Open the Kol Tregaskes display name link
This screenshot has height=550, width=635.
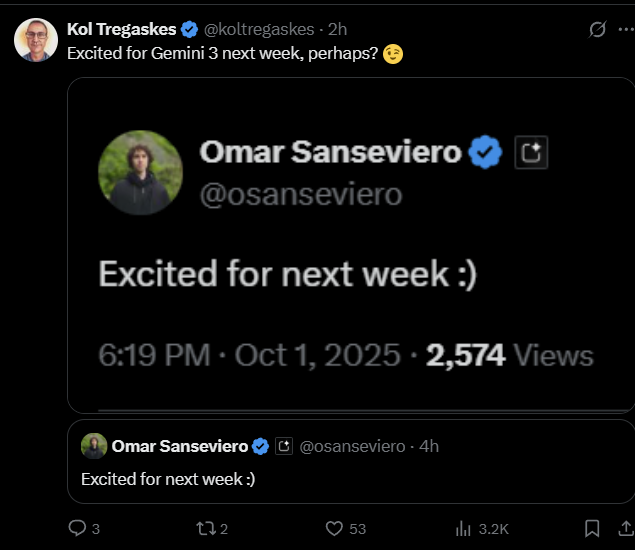tap(121, 30)
